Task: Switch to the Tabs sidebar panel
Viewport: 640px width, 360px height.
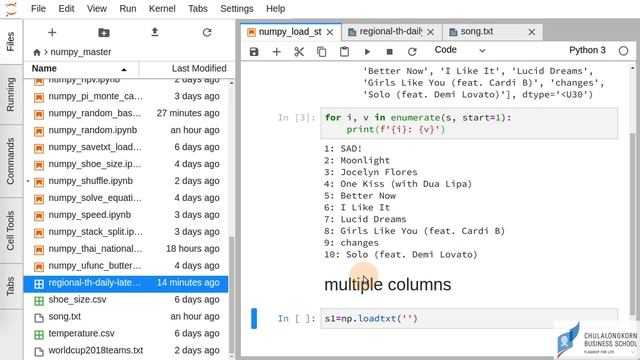Action: [11, 286]
